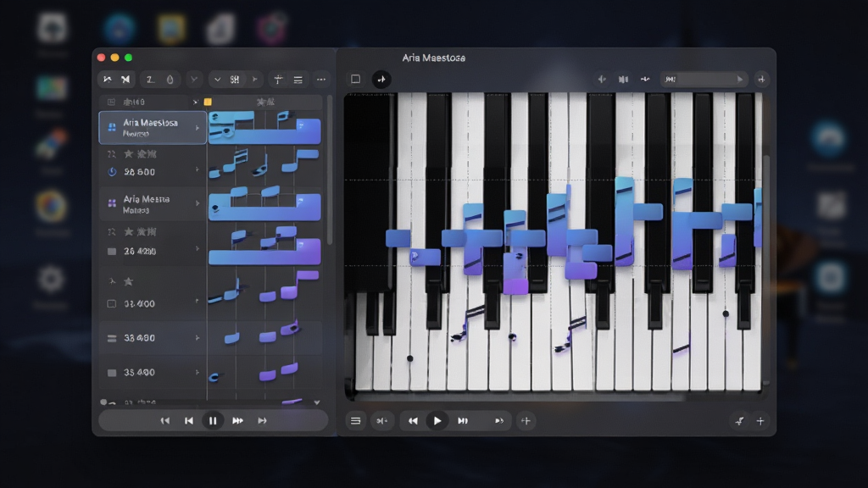The image size is (868, 488).
Task: Skip to next in the piano roll transport
Action: [462, 421]
